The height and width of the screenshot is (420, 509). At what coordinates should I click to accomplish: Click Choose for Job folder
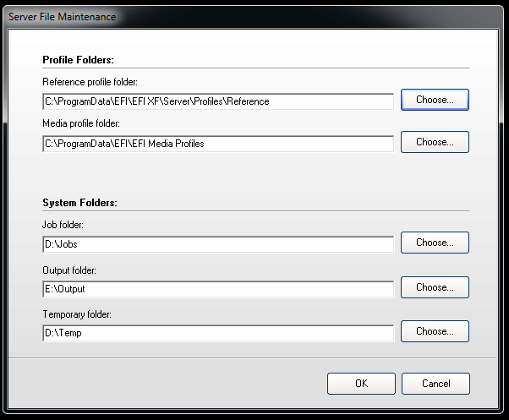pyautogui.click(x=435, y=243)
